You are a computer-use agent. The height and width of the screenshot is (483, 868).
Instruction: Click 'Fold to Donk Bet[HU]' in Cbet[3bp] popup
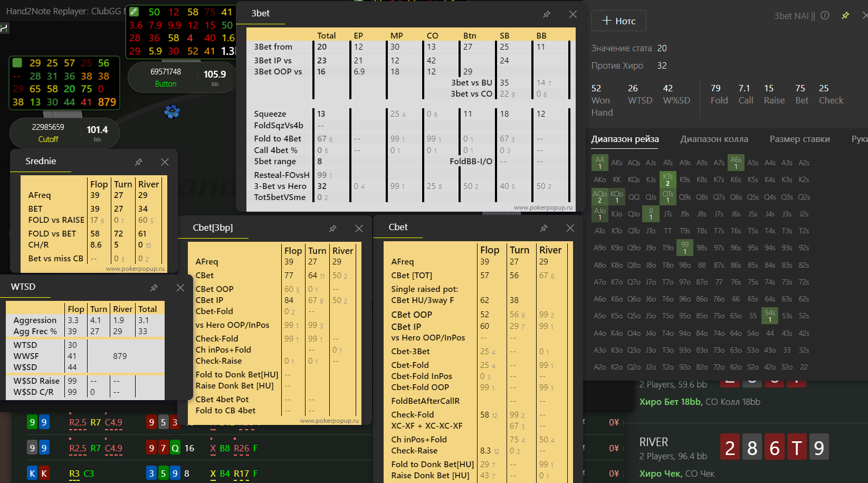click(x=237, y=375)
